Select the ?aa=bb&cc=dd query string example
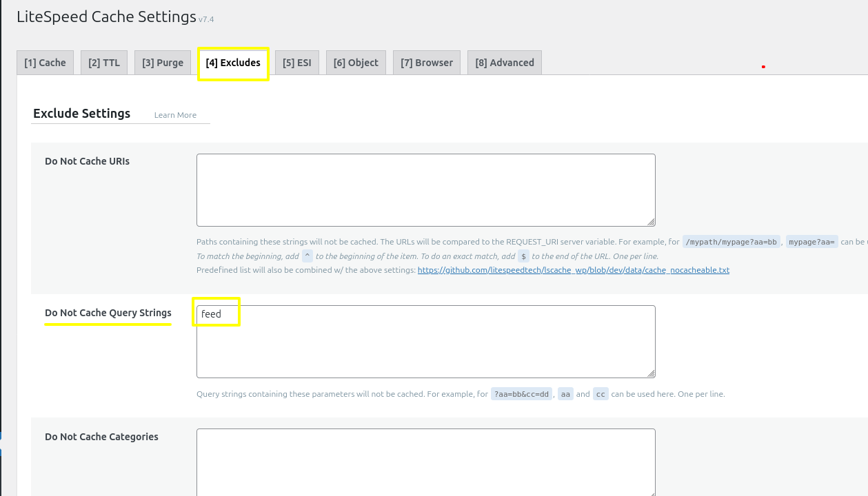 tap(521, 393)
